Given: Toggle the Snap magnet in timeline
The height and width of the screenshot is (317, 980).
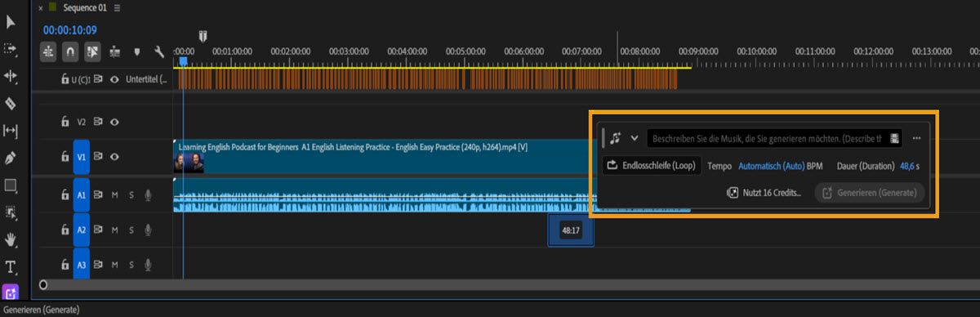Looking at the screenshot, I should click(x=71, y=51).
